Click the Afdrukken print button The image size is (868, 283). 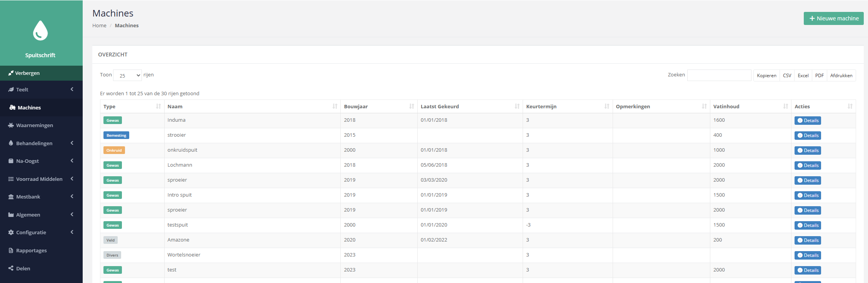[x=841, y=75]
